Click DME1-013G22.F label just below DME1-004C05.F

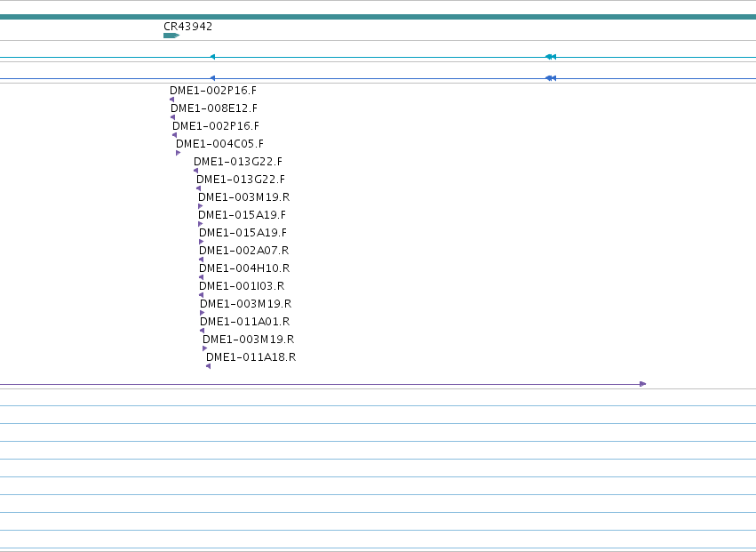tap(238, 162)
